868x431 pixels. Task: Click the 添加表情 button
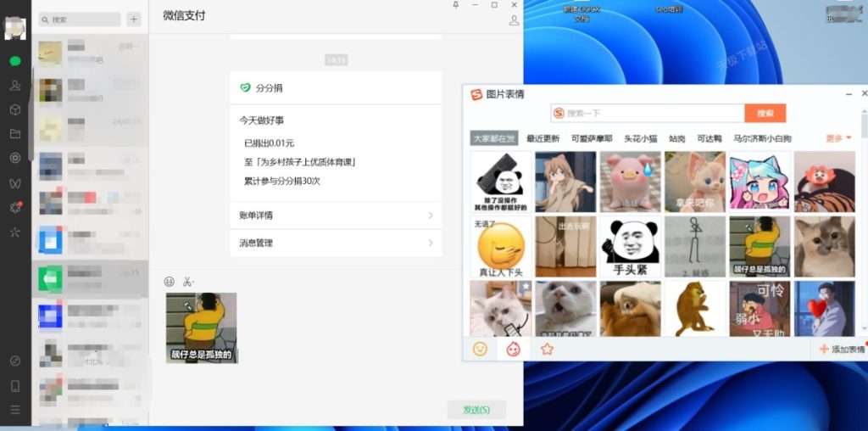click(x=842, y=349)
